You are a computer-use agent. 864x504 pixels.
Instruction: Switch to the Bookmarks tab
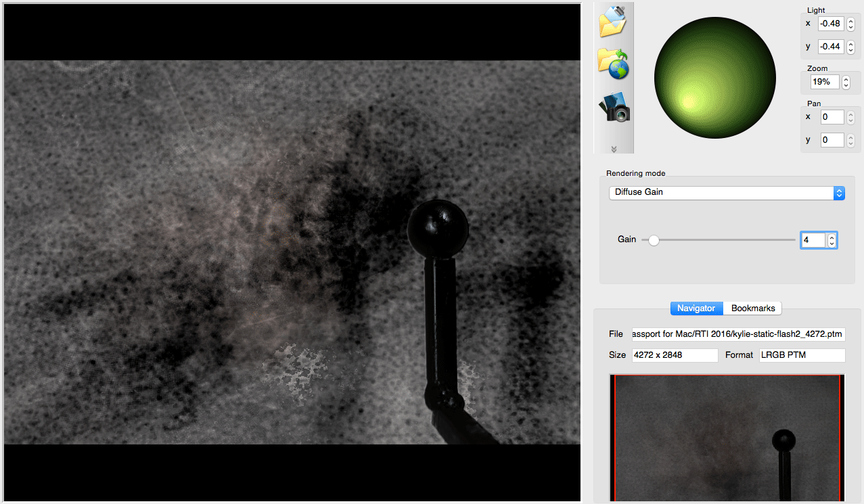tap(753, 308)
